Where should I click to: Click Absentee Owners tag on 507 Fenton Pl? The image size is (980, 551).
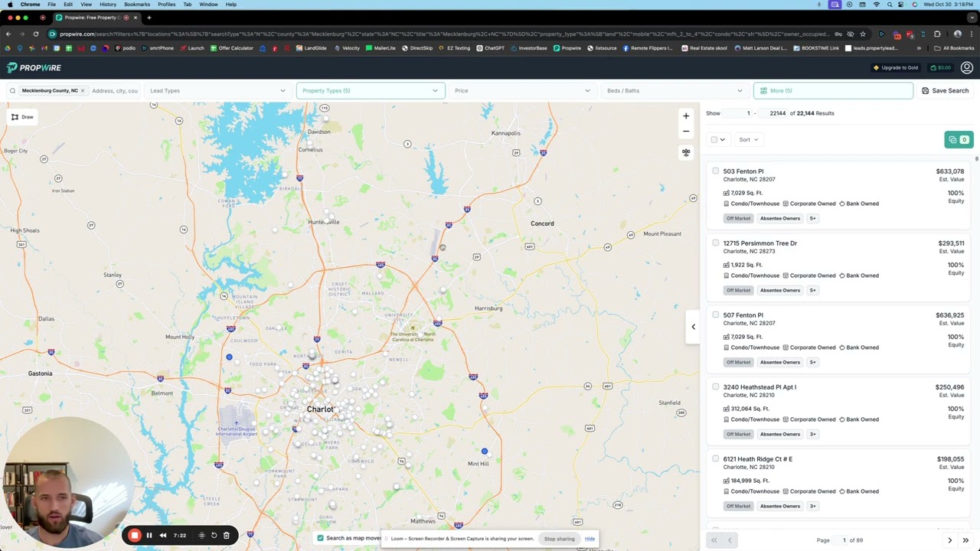click(779, 362)
